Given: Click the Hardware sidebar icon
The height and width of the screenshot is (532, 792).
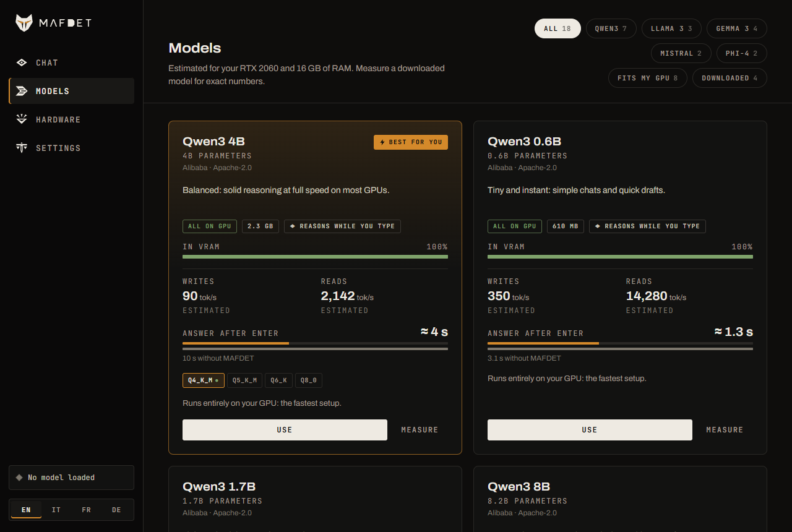Looking at the screenshot, I should point(22,119).
